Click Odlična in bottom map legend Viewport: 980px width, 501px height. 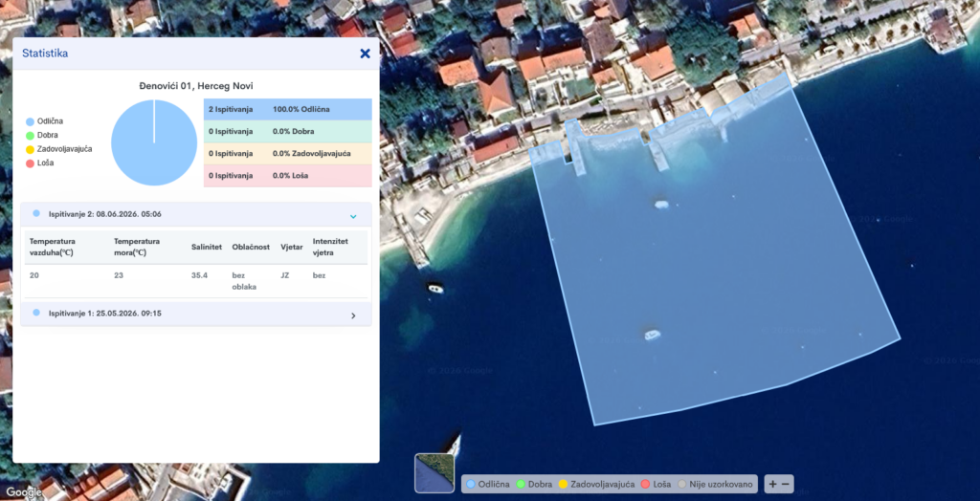[x=488, y=484]
